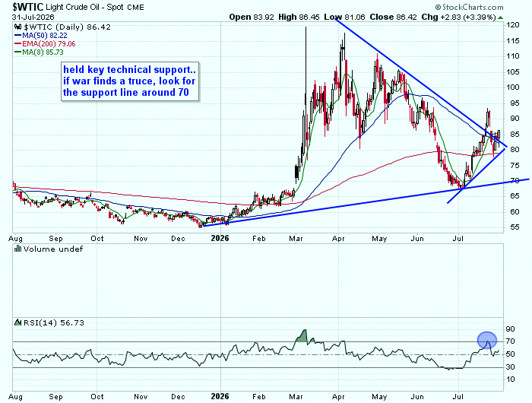
Task: Click the date 31-Jul-2026
Action: (x=33, y=17)
